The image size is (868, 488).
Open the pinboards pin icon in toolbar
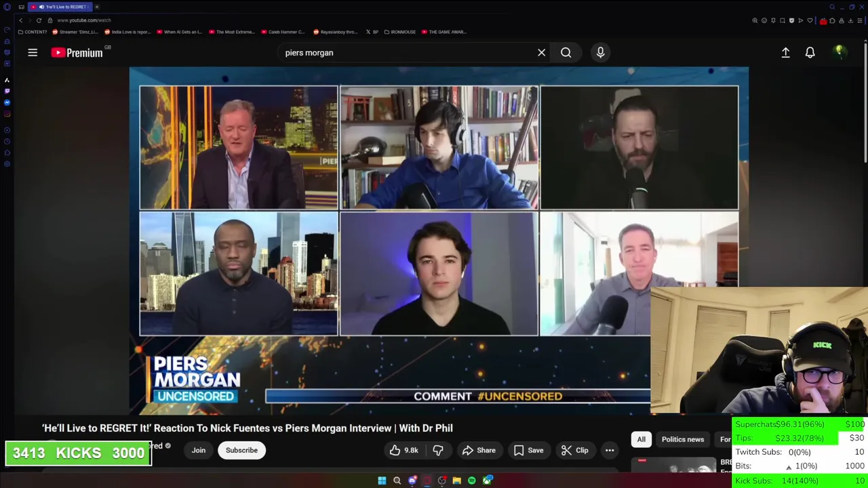(773, 20)
